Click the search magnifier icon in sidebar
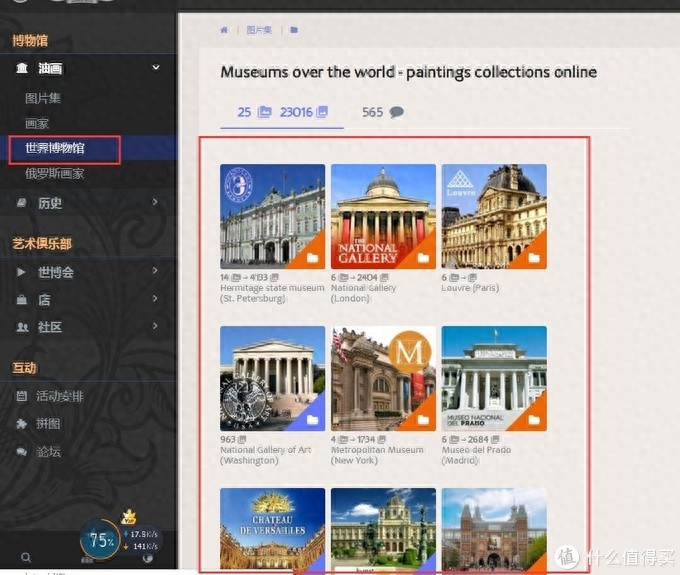Viewport: 680px width, 575px height. (26, 557)
